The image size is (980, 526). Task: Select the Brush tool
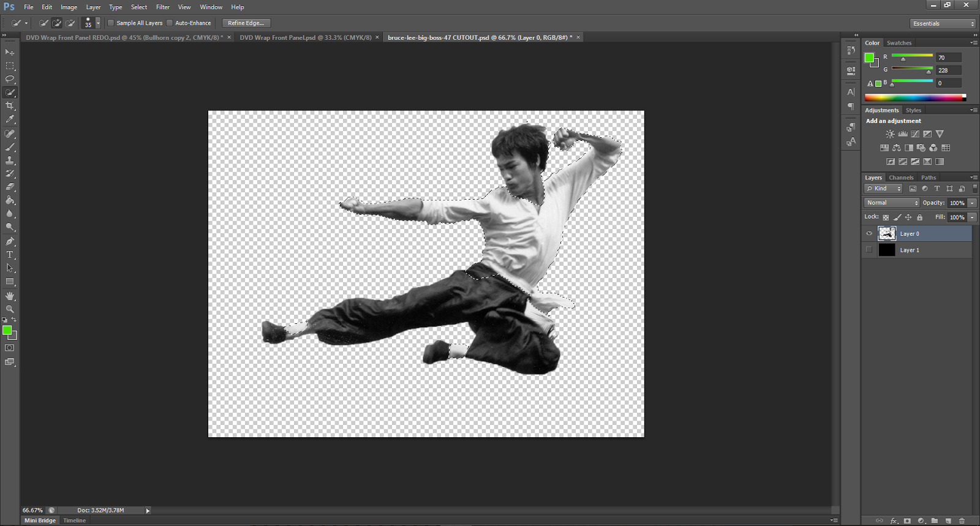coord(10,147)
